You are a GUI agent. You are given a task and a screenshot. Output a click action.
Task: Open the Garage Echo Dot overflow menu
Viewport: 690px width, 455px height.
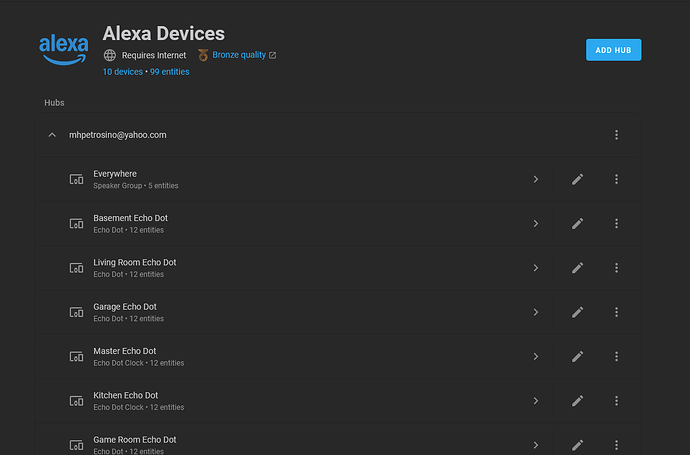click(x=616, y=312)
